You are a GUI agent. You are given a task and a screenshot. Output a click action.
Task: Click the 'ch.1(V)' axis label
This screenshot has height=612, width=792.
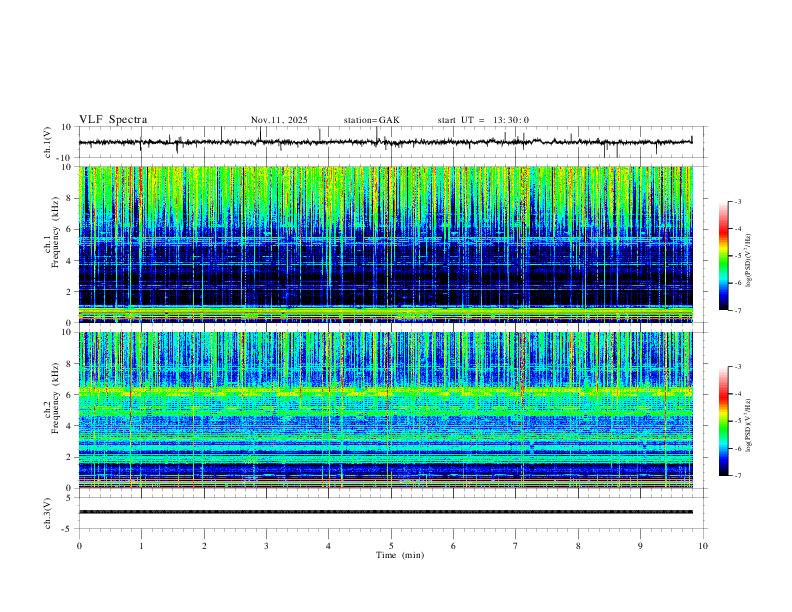pyautogui.click(x=48, y=142)
